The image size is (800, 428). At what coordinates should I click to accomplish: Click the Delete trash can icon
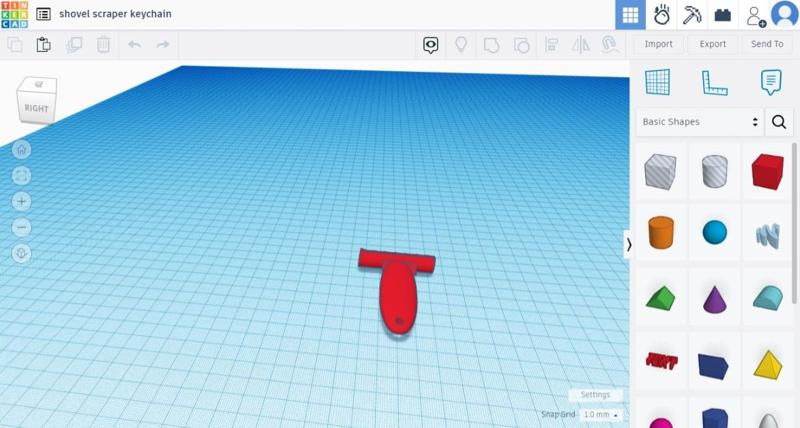click(104, 44)
